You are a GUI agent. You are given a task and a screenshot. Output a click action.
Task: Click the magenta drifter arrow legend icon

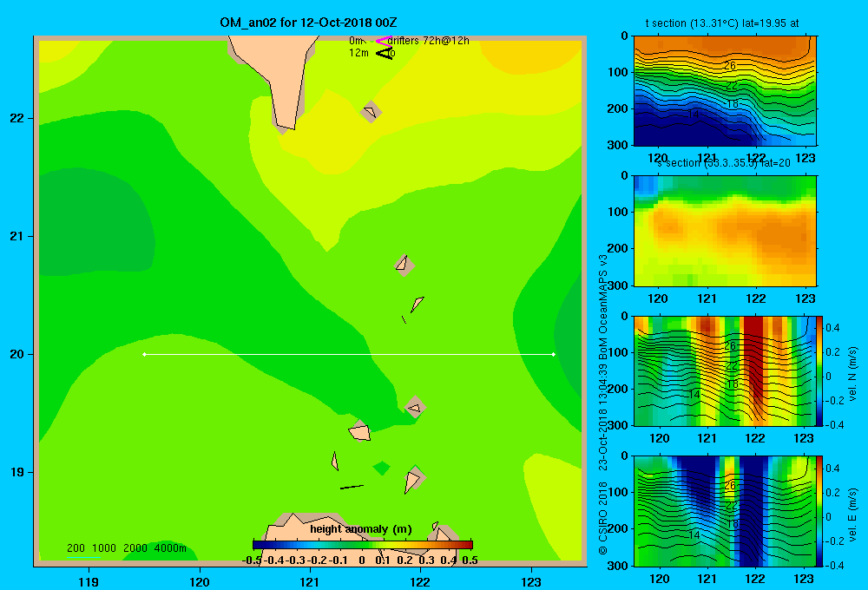384,41
